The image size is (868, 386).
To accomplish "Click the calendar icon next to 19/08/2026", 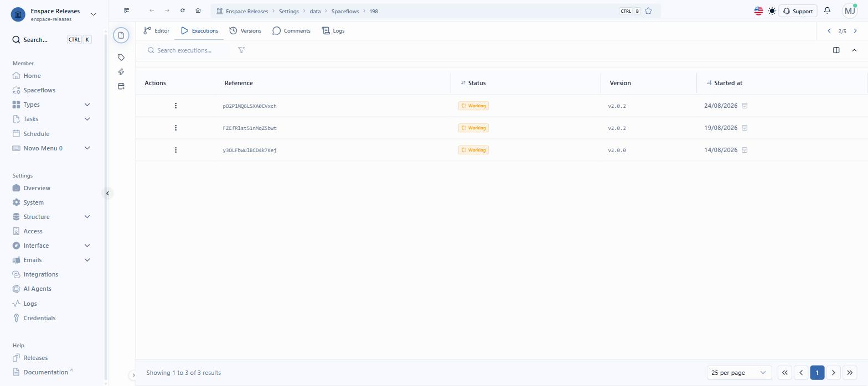I will point(745,128).
